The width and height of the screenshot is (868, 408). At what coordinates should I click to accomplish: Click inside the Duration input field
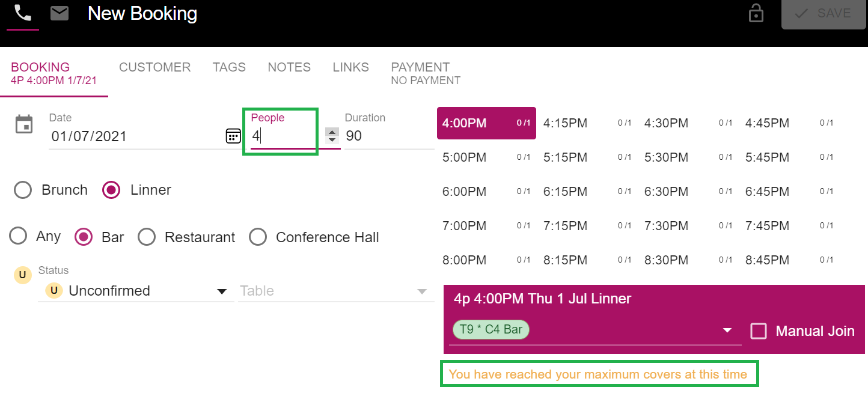coord(373,136)
